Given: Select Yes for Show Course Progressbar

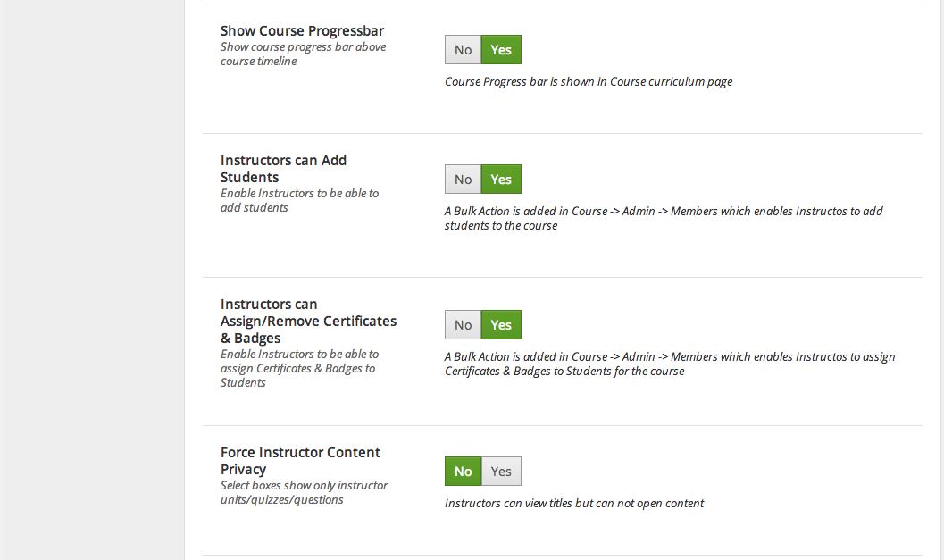Looking at the screenshot, I should click(501, 49).
